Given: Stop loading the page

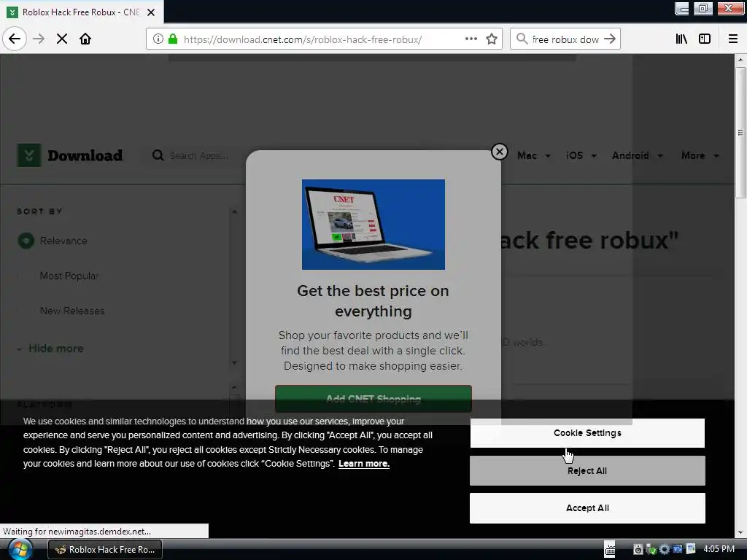Looking at the screenshot, I should (x=62, y=39).
